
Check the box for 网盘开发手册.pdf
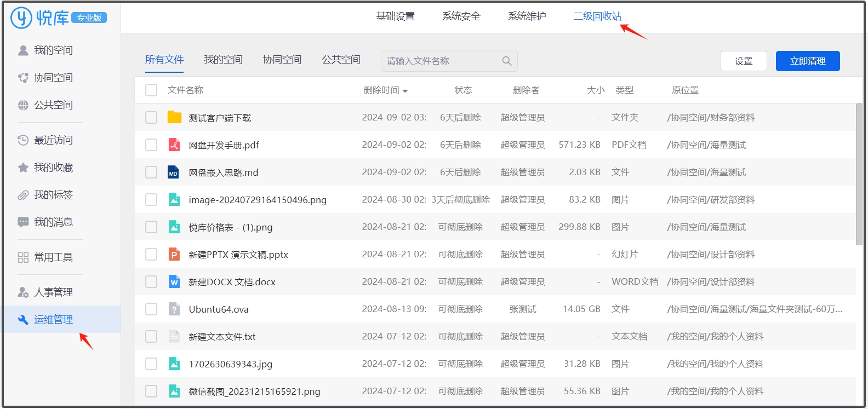point(151,145)
